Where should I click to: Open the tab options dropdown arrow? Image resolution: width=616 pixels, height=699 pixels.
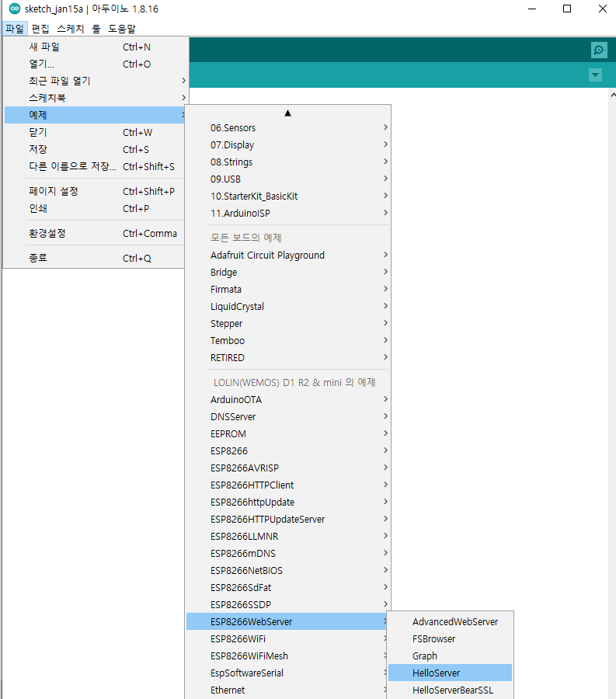(595, 75)
